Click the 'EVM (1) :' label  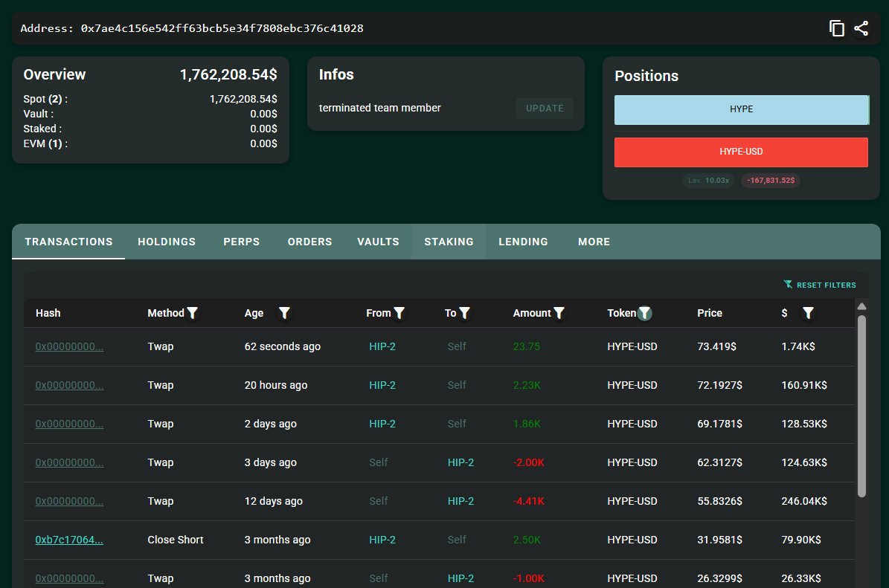click(45, 144)
